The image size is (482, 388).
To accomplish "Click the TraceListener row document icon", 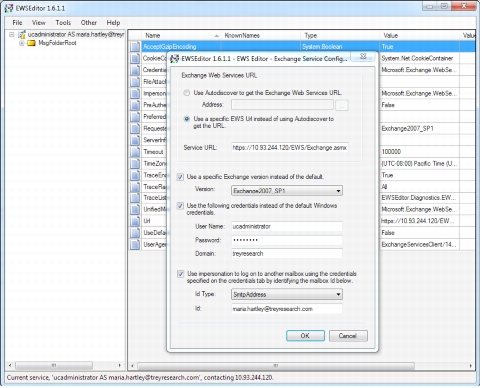I will pos(135,198).
